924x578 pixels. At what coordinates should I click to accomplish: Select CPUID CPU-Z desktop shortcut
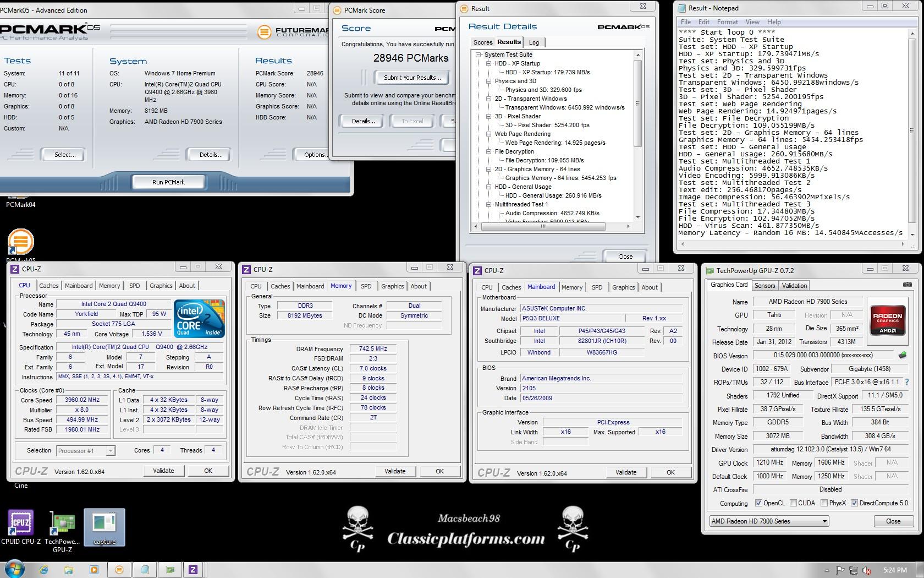click(x=21, y=527)
